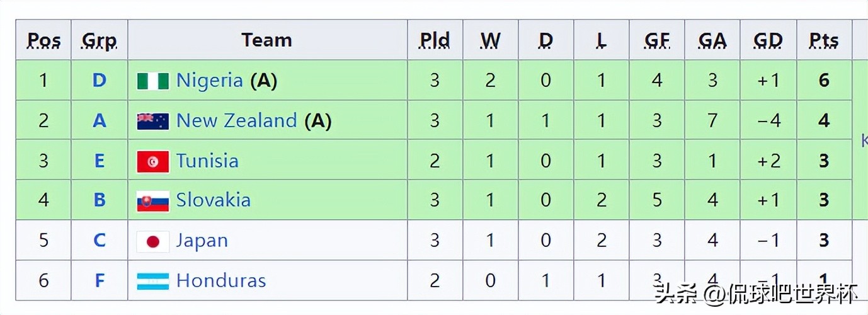868x315 pixels.
Task: Click the Pts column header
Action: 824,41
